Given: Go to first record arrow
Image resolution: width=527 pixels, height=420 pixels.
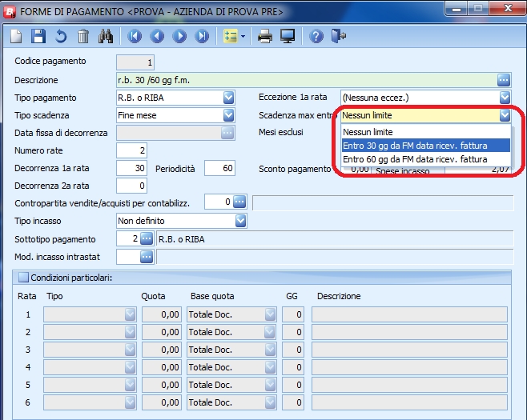Looking at the screenshot, I should 135,36.
